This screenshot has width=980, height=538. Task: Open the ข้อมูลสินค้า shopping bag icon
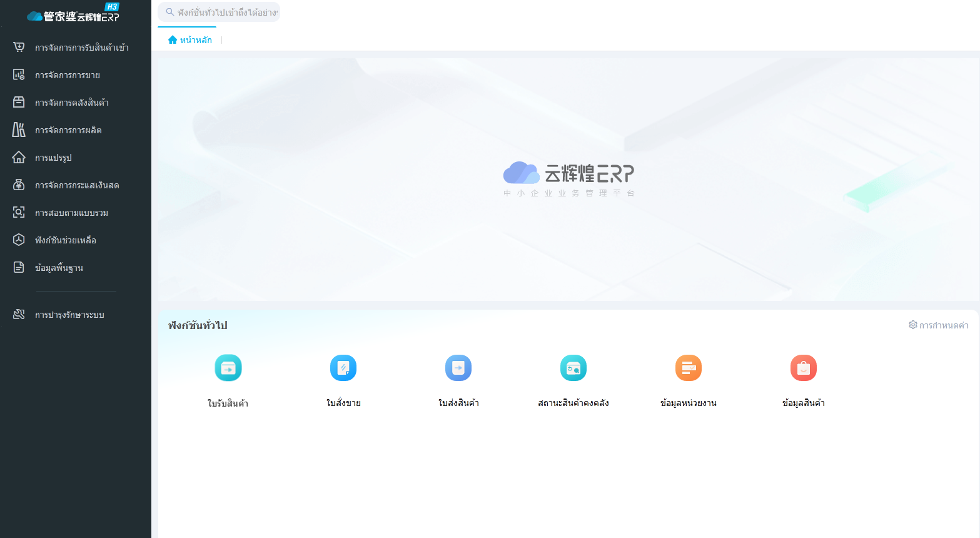804,368
